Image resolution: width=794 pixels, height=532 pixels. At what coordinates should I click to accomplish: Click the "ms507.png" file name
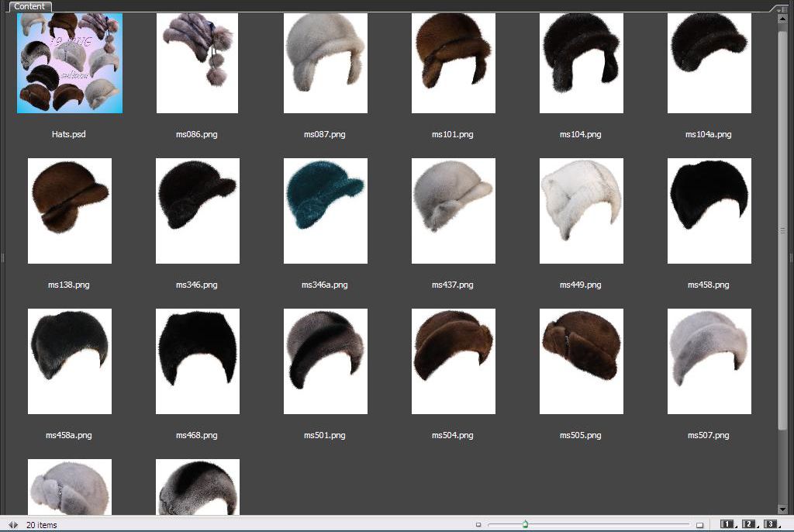coord(709,435)
